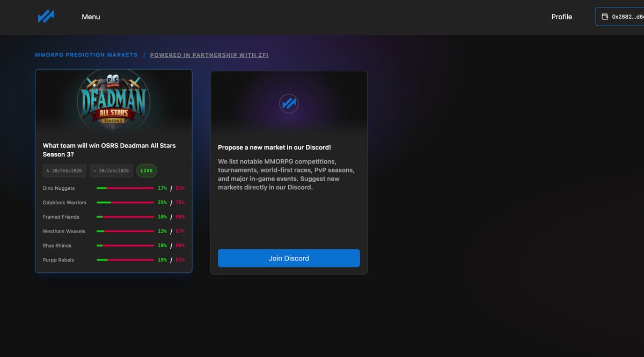Image resolution: width=644 pixels, height=357 pixels.
Task: Click the 75% no value for Odablock Warriors
Action: coord(180,203)
